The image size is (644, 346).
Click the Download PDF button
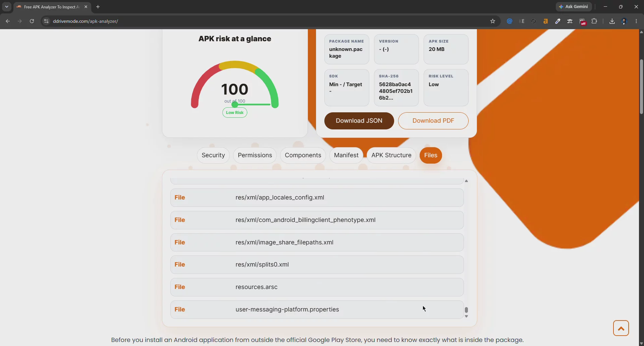coord(433,121)
